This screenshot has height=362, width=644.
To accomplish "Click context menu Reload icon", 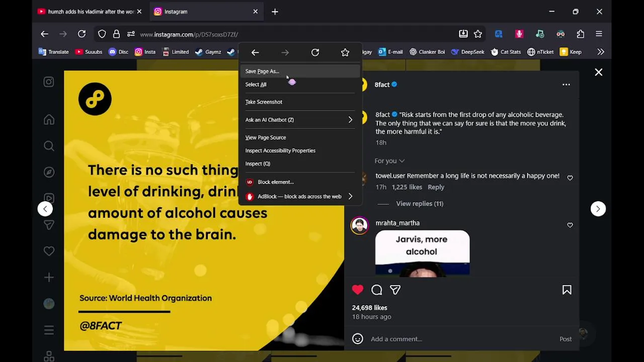I will [x=315, y=52].
